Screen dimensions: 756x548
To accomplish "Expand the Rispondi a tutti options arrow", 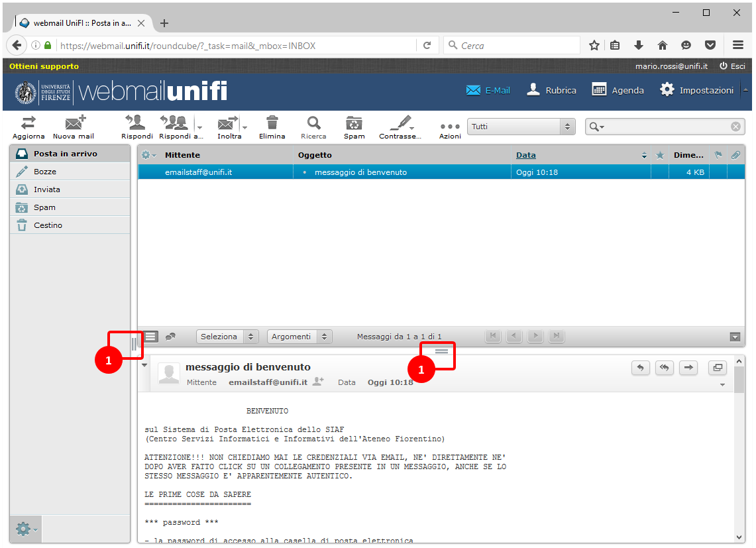I will click(199, 127).
